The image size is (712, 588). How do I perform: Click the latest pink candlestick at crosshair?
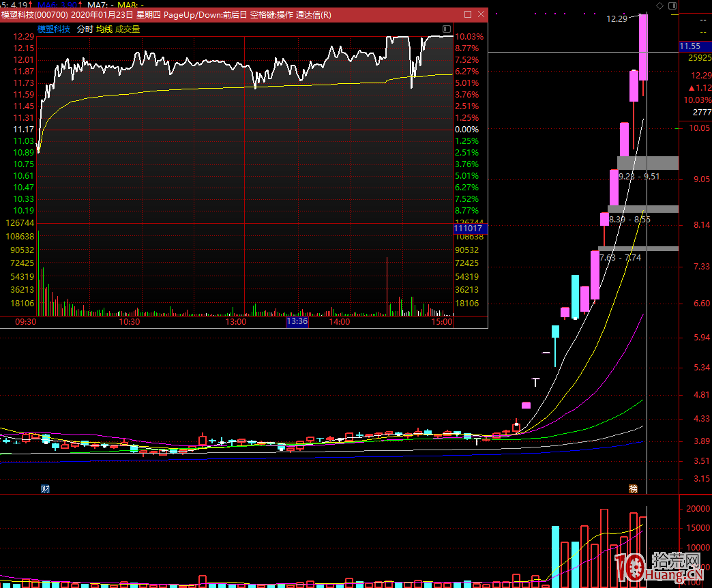tap(643, 47)
